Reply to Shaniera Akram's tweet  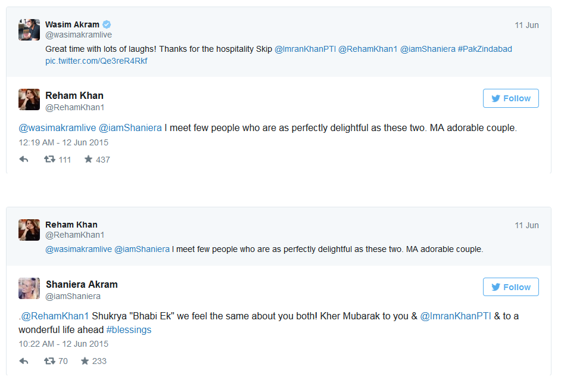[x=24, y=361]
